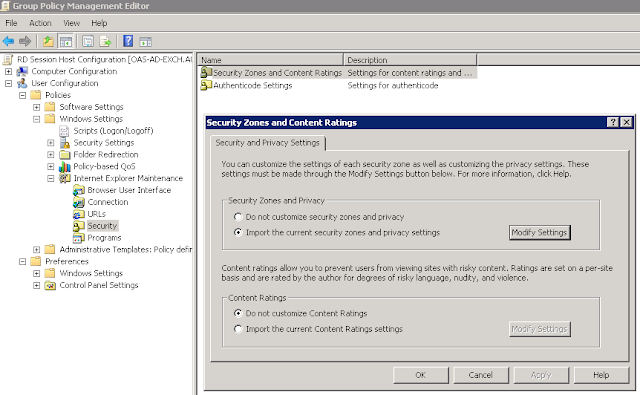Image resolution: width=640 pixels, height=395 pixels.
Task: Click the Scripts (Logon/Logoff) icon
Action: [64, 131]
